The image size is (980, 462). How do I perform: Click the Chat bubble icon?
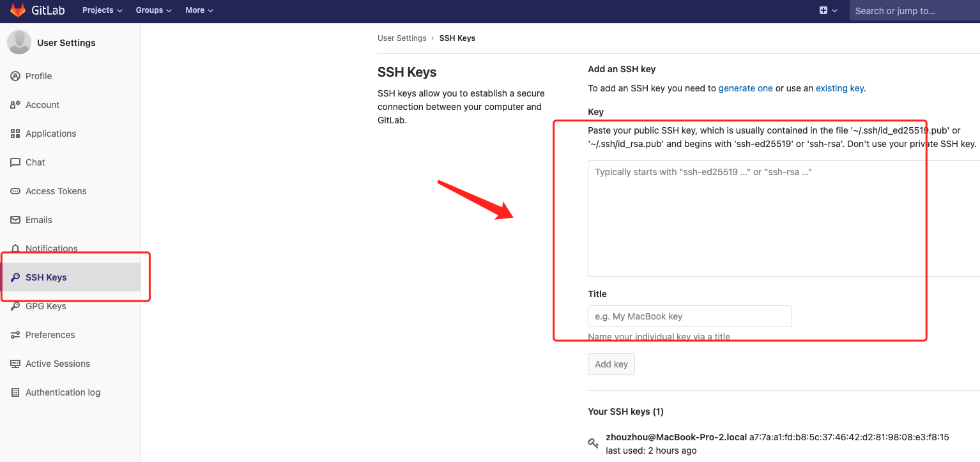click(x=15, y=162)
